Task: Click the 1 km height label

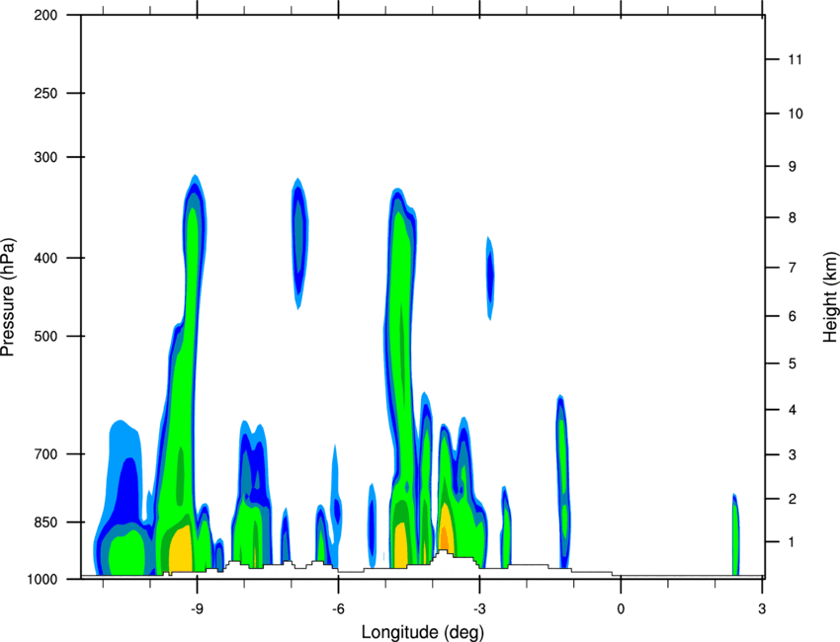Action: 792,542
